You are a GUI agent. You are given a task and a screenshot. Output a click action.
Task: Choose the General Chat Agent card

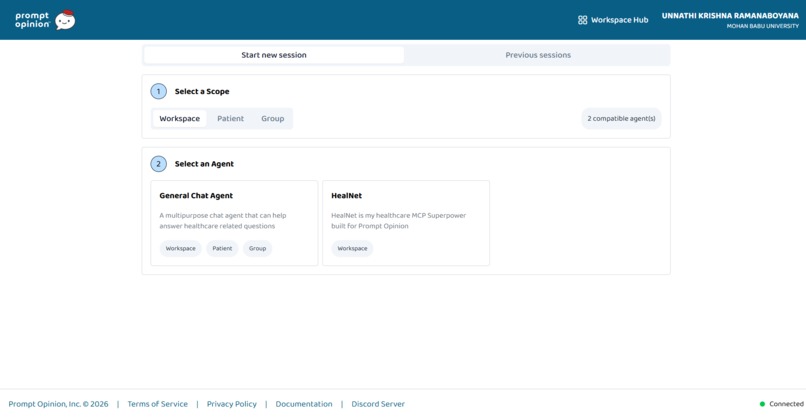234,223
